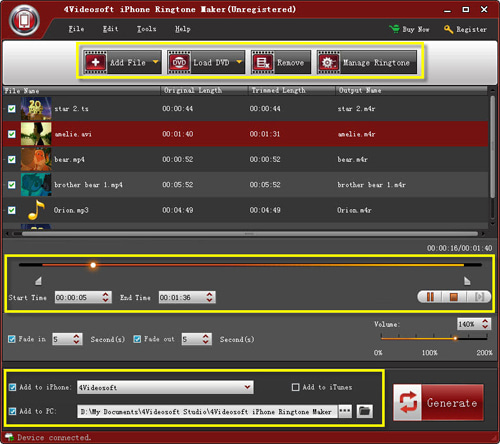Uncheck the Orion.mp3 file checkbox
This screenshot has width=500, height=444.
pos(12,210)
